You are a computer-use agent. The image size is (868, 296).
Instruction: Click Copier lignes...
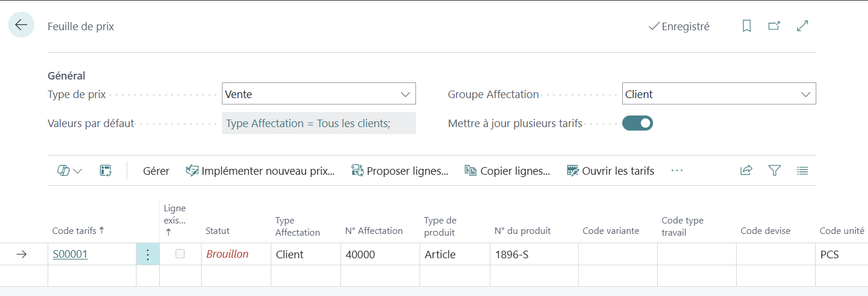507,171
